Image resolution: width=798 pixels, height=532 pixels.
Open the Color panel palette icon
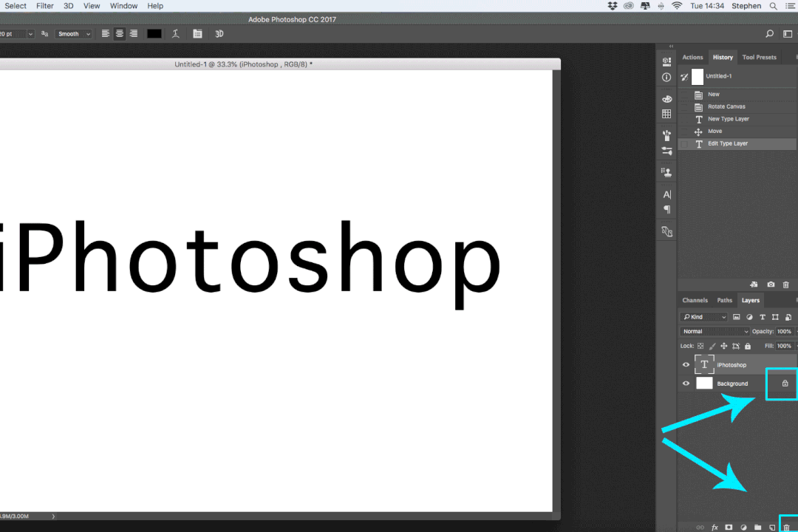click(x=666, y=99)
